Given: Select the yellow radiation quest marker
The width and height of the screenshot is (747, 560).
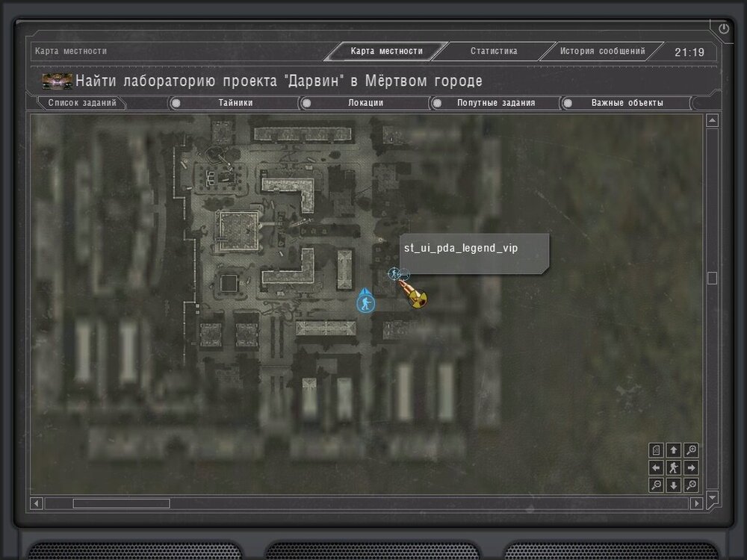Looking at the screenshot, I should click(x=418, y=299).
